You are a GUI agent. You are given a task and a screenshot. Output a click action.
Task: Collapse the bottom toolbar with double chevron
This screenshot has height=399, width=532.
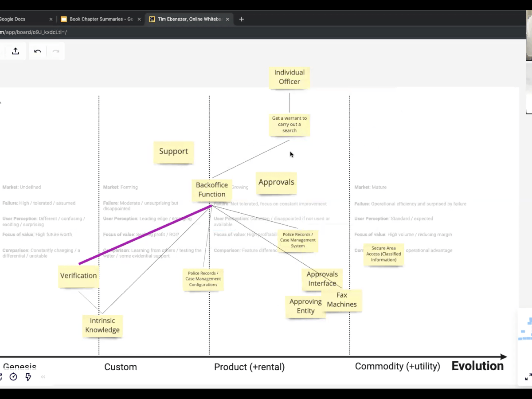pos(43,377)
